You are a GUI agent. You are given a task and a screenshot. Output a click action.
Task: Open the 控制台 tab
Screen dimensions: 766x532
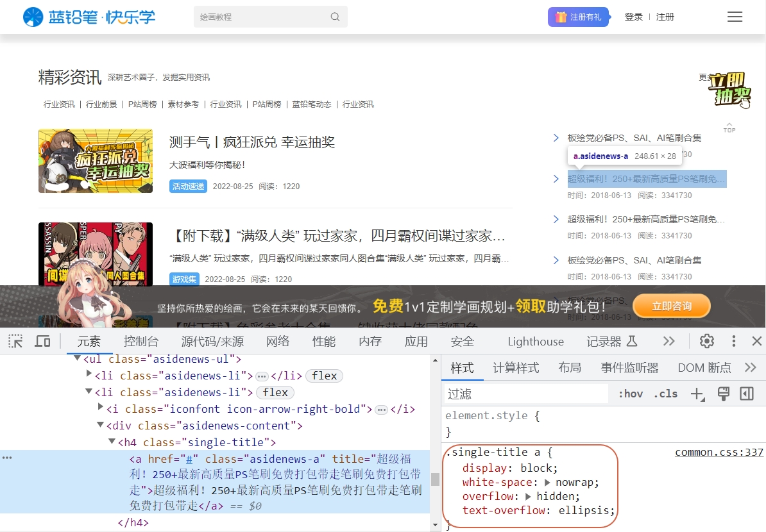(x=140, y=341)
